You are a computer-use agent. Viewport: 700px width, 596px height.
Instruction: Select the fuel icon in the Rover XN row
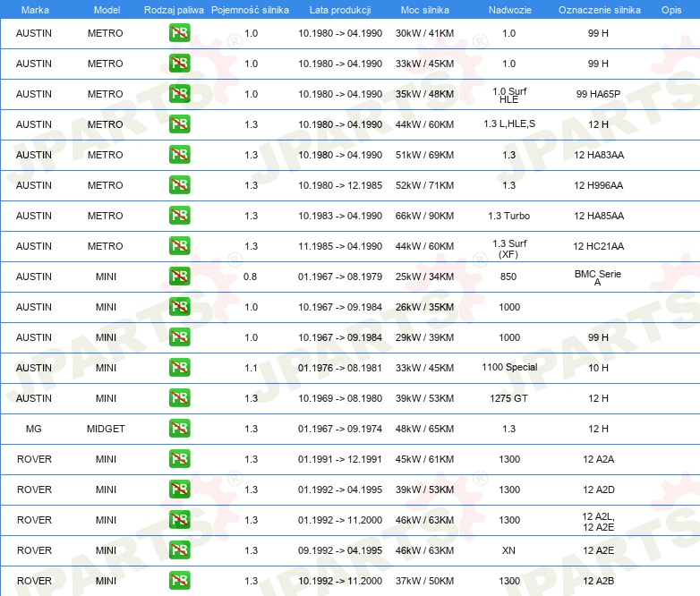coord(179,550)
